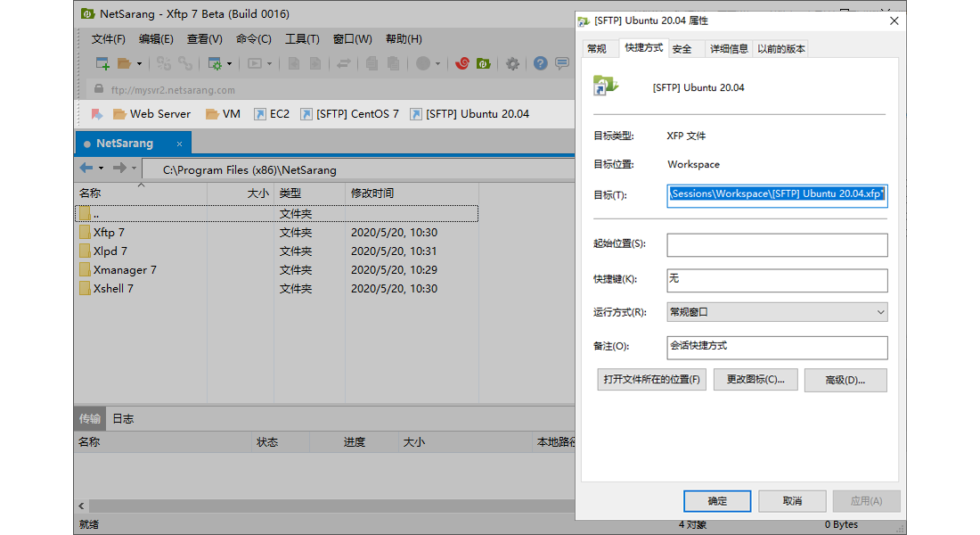The height and width of the screenshot is (535, 980).
Task: Expand the globe icon dropdown arrow
Action: coord(437,64)
